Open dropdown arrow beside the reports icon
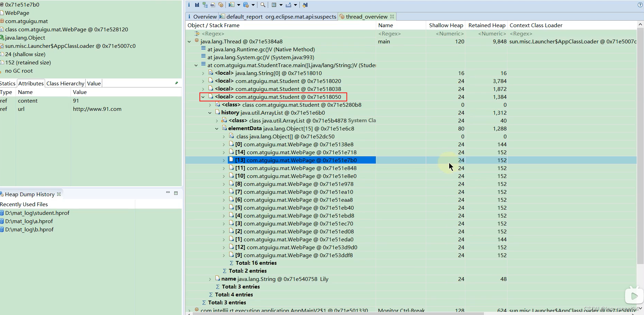 point(239,5)
